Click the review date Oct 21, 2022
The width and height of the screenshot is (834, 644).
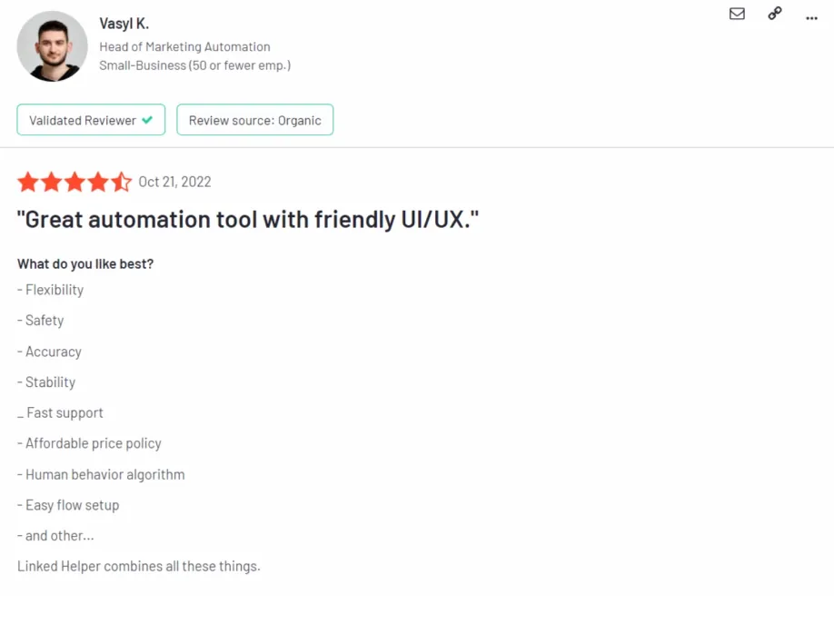pyautogui.click(x=174, y=182)
